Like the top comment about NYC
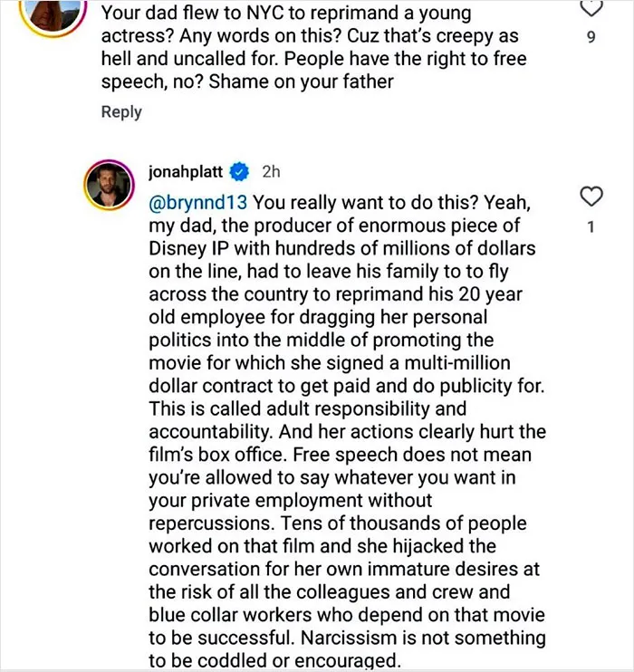Image resolution: width=634 pixels, height=672 pixels. click(591, 8)
